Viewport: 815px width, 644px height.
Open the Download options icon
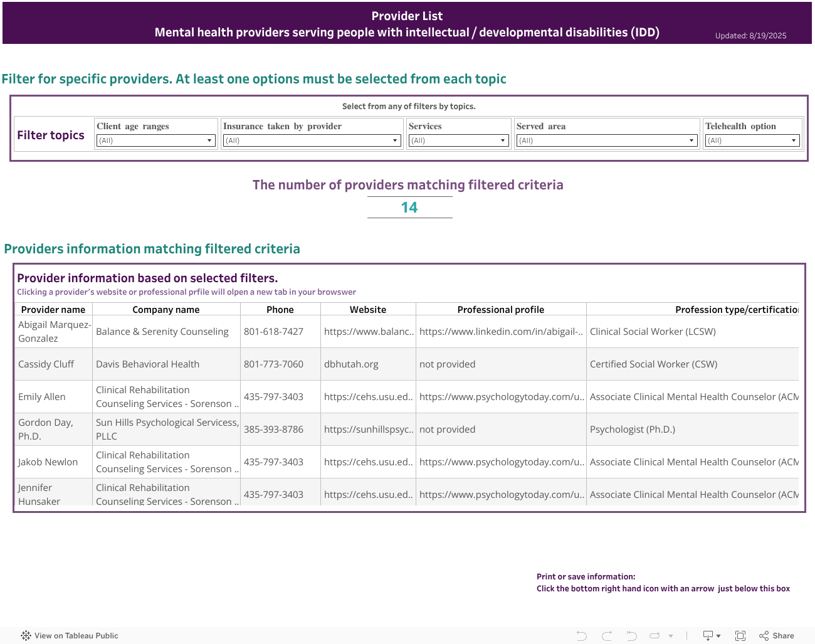click(711, 635)
